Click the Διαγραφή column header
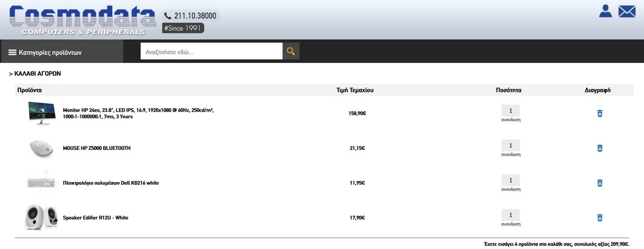The width and height of the screenshot is (644, 249). click(x=598, y=91)
